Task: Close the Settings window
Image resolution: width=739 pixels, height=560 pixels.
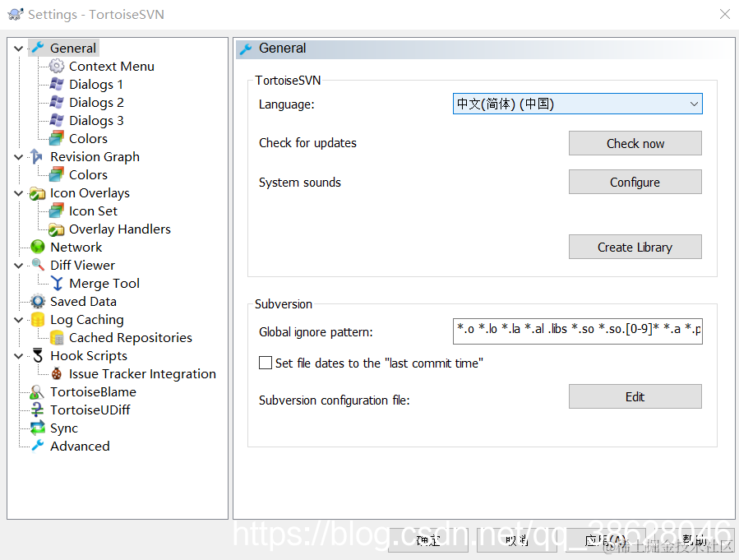Action: [x=725, y=14]
